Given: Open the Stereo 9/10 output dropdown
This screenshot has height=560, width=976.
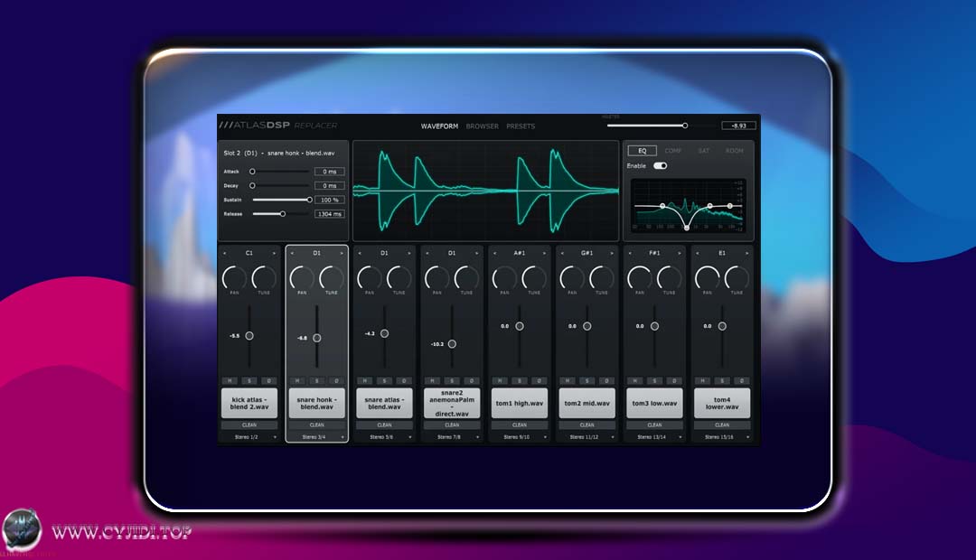Looking at the screenshot, I should pyautogui.click(x=520, y=437).
